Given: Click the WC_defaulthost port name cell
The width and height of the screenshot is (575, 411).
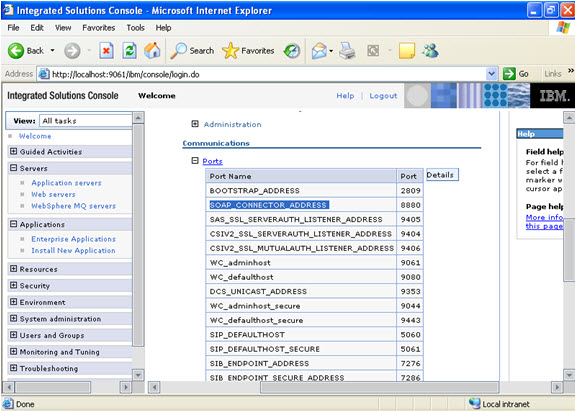Looking at the screenshot, I should [301, 277].
